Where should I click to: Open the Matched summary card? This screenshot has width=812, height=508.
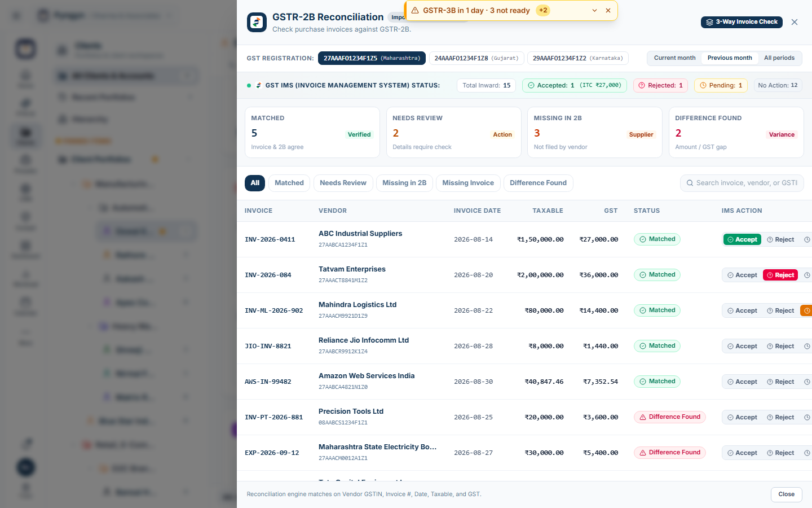[x=312, y=133]
